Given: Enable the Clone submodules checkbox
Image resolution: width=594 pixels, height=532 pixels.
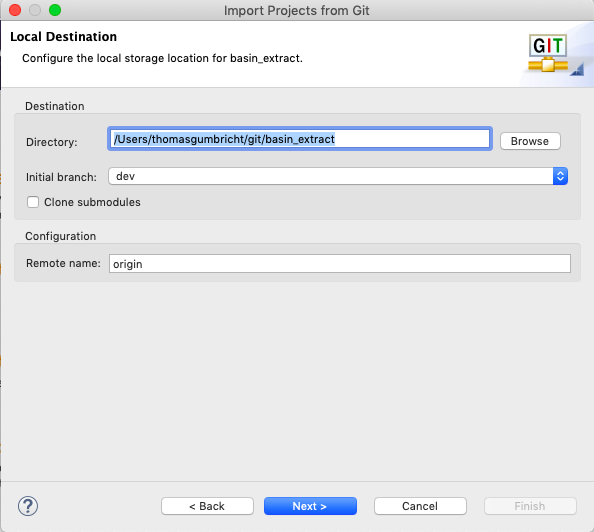Looking at the screenshot, I should [33, 202].
